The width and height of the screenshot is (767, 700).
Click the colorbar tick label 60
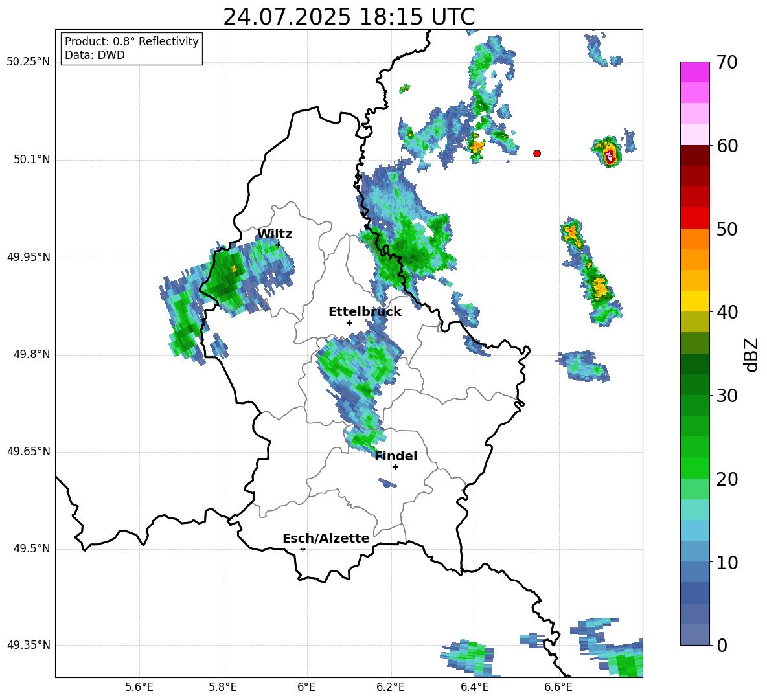[x=727, y=146]
